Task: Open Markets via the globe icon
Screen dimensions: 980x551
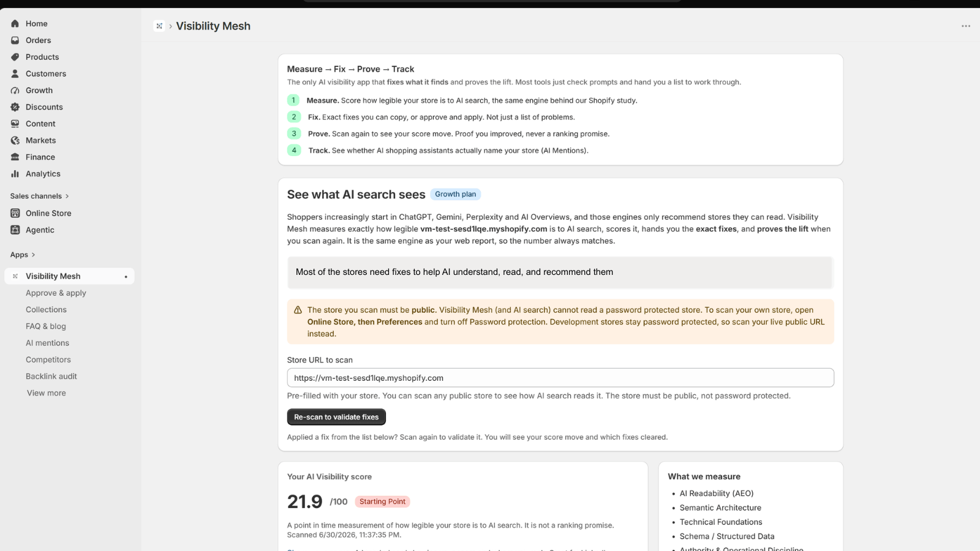Action: (15, 140)
